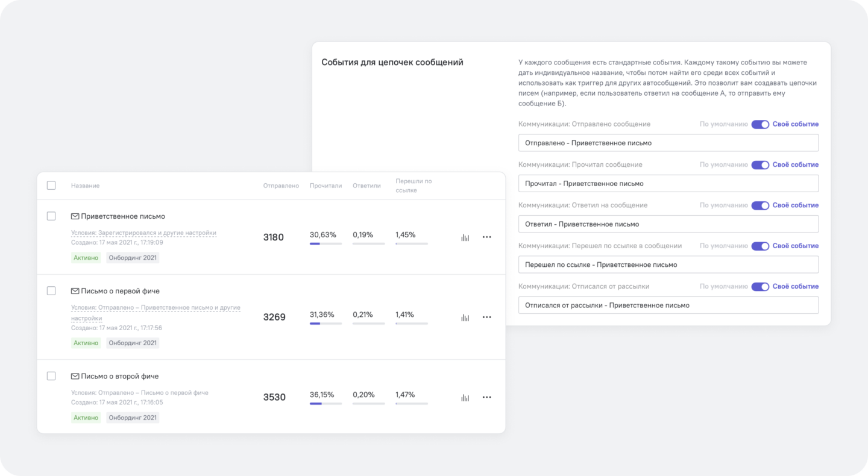This screenshot has height=476, width=868.
Task: Click Прочитали progress bar under 30,63%
Action: pos(325,243)
